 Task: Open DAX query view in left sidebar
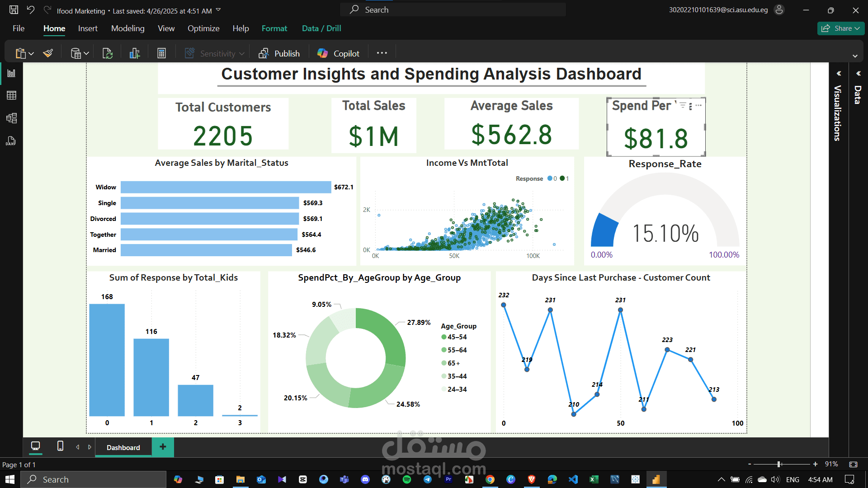[x=11, y=141]
